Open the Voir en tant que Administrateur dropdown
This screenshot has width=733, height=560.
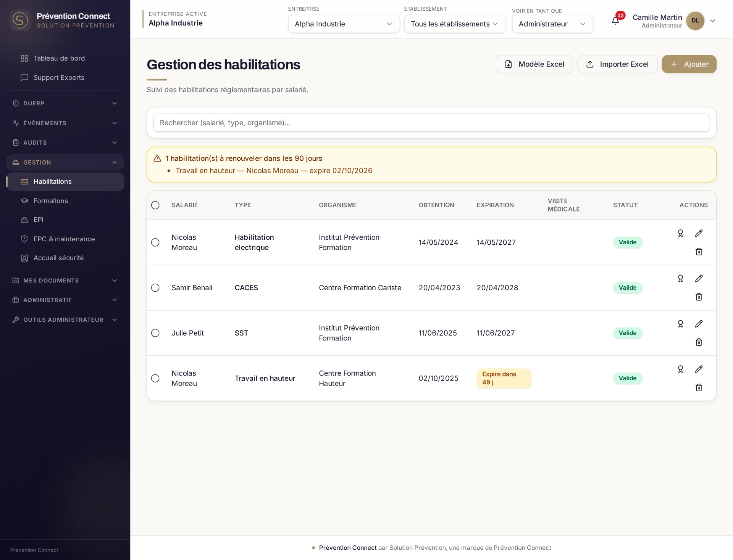(552, 24)
